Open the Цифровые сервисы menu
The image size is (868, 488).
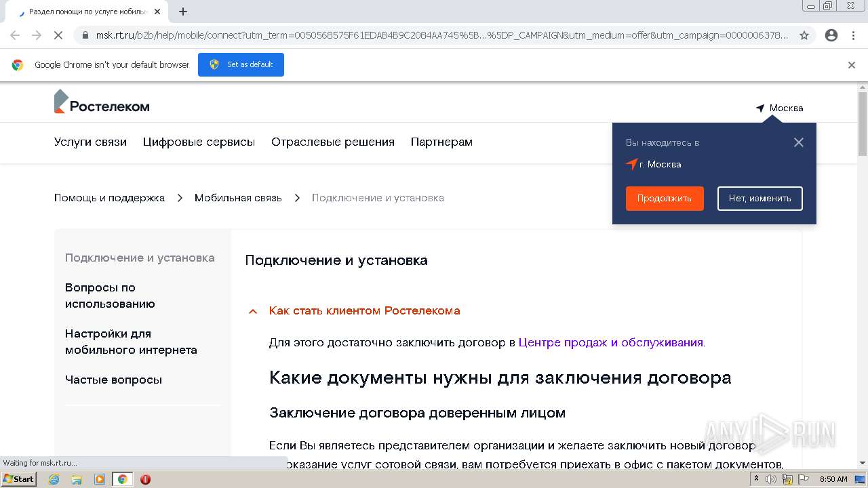coord(199,142)
